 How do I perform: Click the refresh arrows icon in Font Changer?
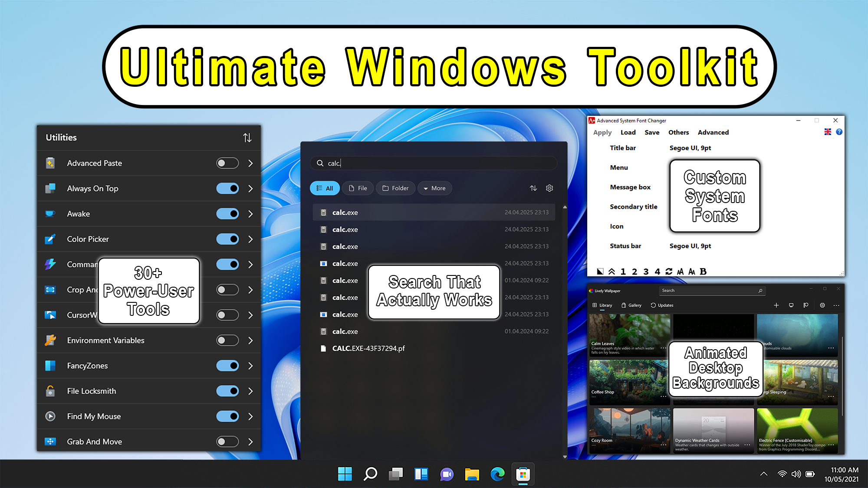point(669,272)
